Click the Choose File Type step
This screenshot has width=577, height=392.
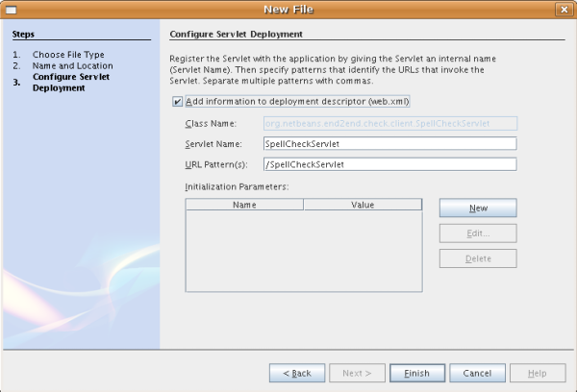(68, 55)
